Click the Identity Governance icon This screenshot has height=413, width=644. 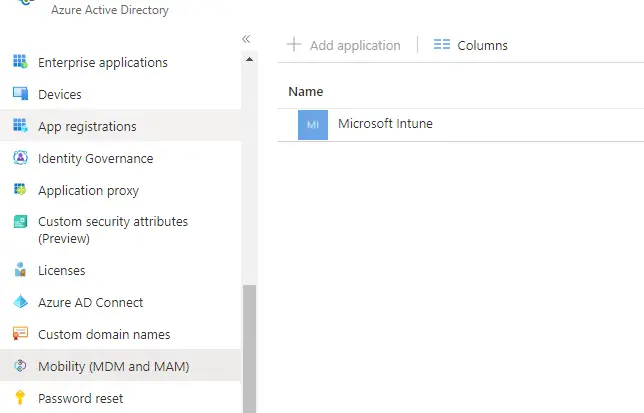20,158
